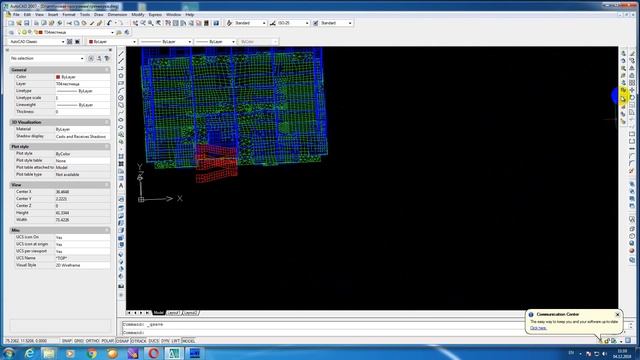640x360 pixels.
Task: Select the Multiline Text tool
Action: [x=121, y=186]
